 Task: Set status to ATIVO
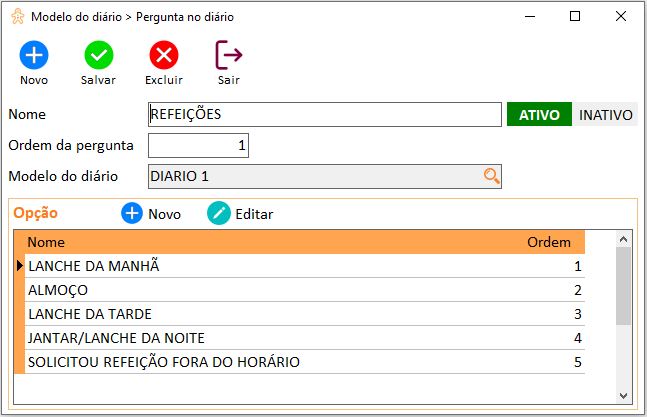pos(539,114)
